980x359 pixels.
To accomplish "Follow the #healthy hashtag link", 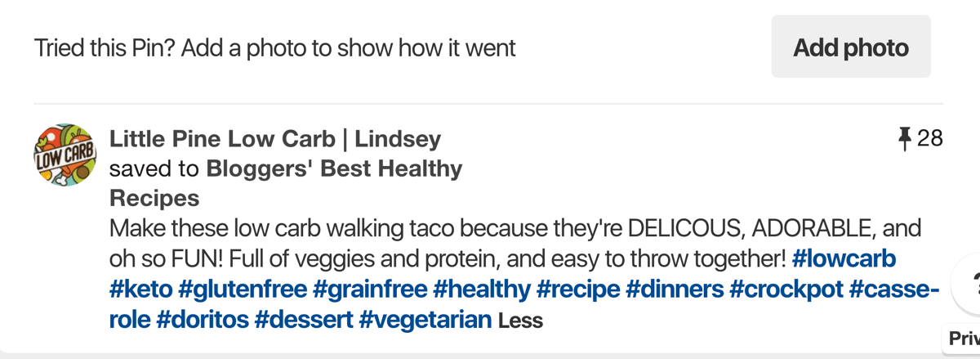I will tap(481, 289).
